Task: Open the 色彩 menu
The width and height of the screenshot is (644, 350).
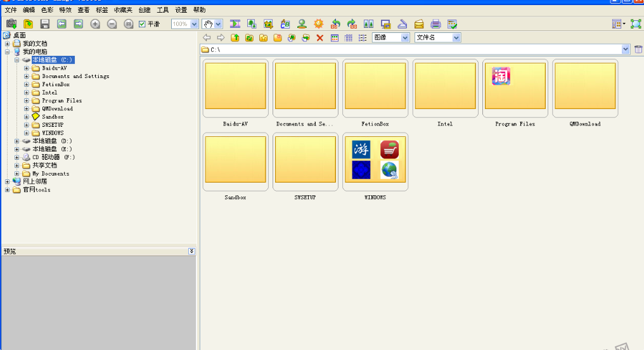Action: (x=48, y=10)
